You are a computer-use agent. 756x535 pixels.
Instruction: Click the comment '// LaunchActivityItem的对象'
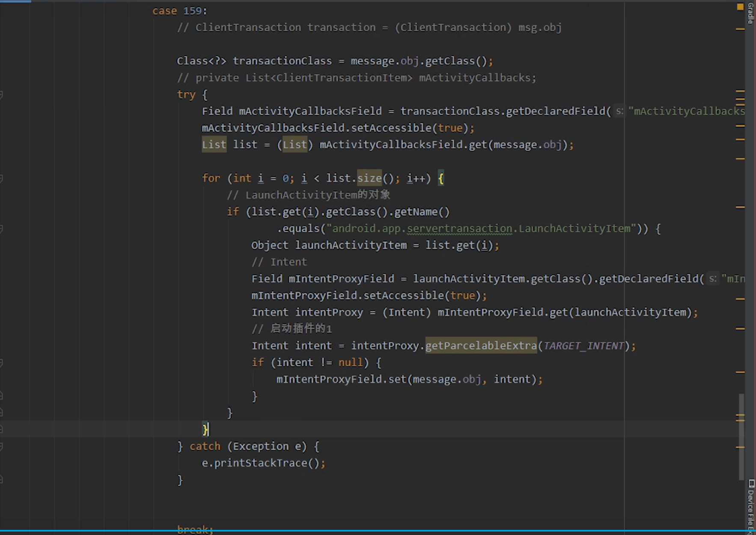(309, 195)
